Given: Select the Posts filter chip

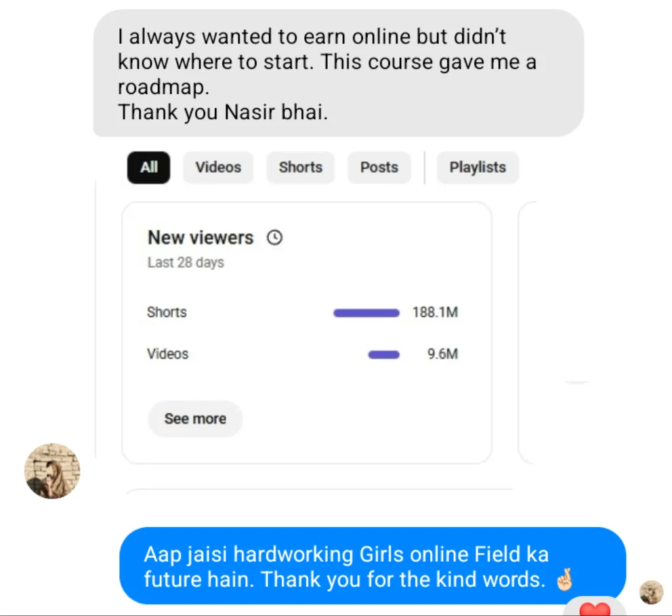Looking at the screenshot, I should (x=379, y=167).
